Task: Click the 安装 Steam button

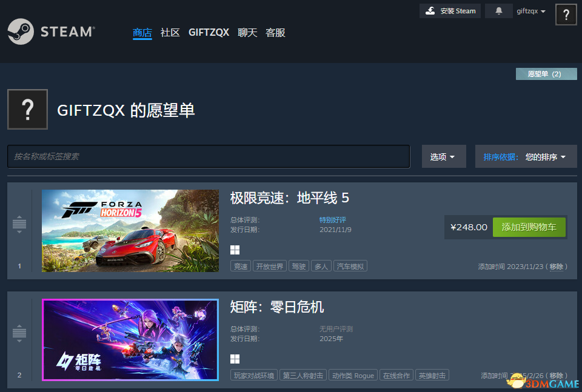Action: pos(450,11)
